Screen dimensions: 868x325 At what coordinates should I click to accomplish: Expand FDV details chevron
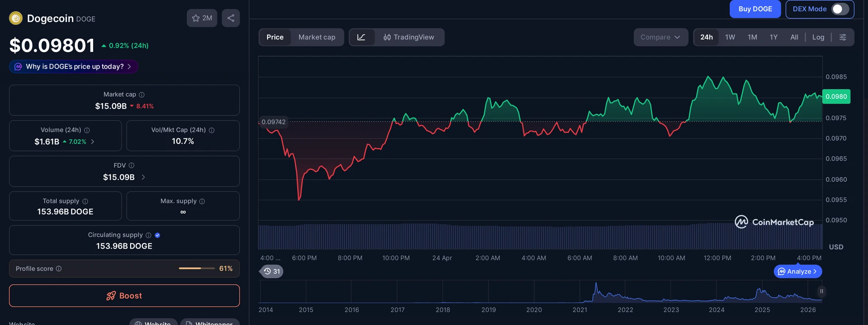pyautogui.click(x=143, y=177)
